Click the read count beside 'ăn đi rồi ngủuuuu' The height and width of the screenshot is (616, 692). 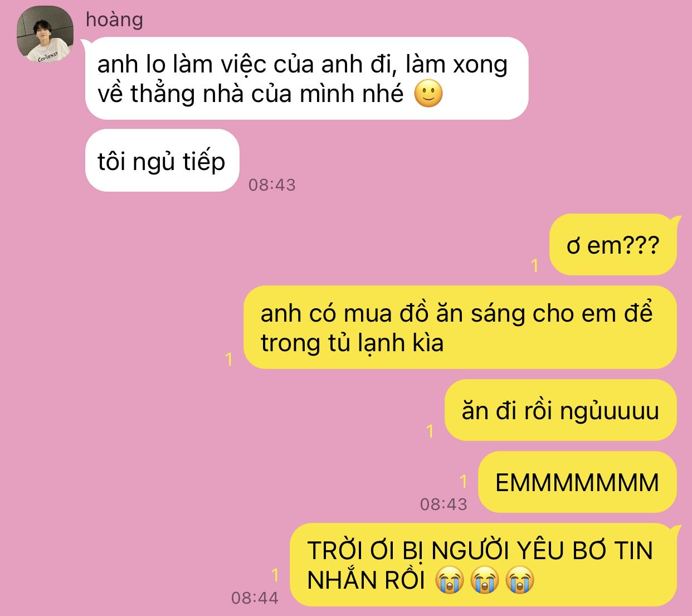pyautogui.click(x=430, y=431)
